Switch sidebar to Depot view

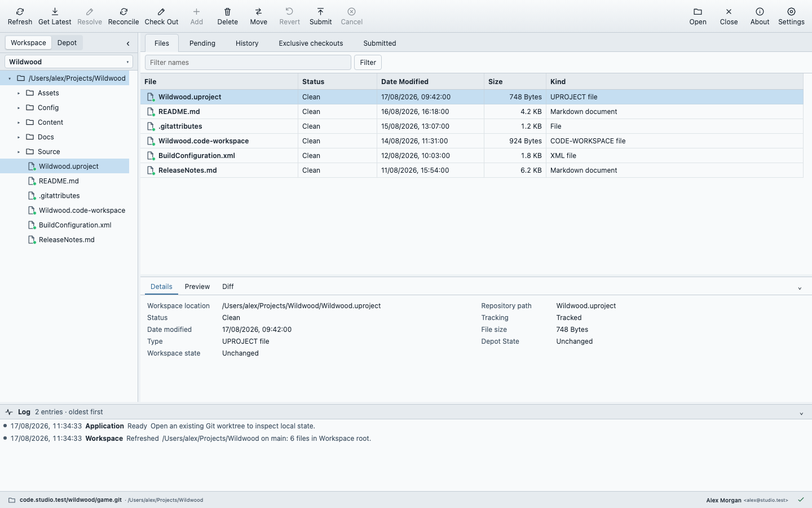point(67,43)
